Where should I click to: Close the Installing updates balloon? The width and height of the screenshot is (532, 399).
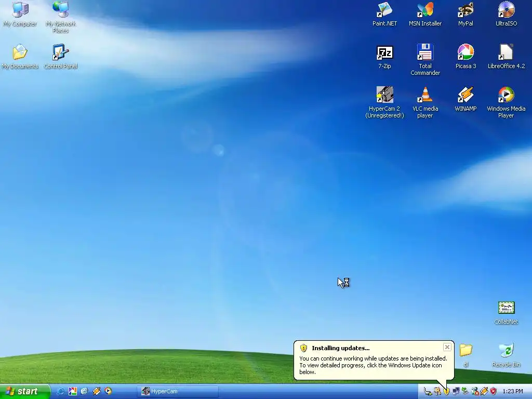click(447, 347)
